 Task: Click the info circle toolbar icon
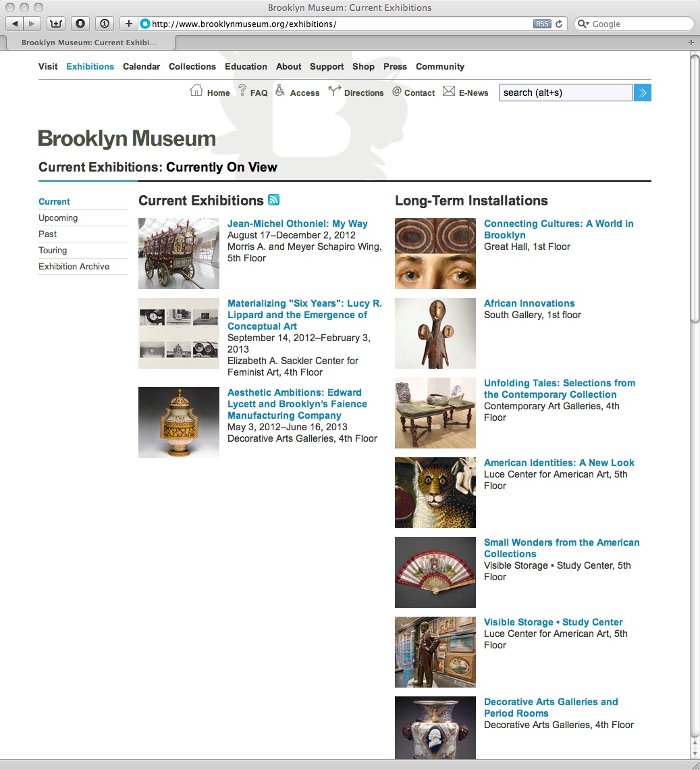(x=104, y=24)
